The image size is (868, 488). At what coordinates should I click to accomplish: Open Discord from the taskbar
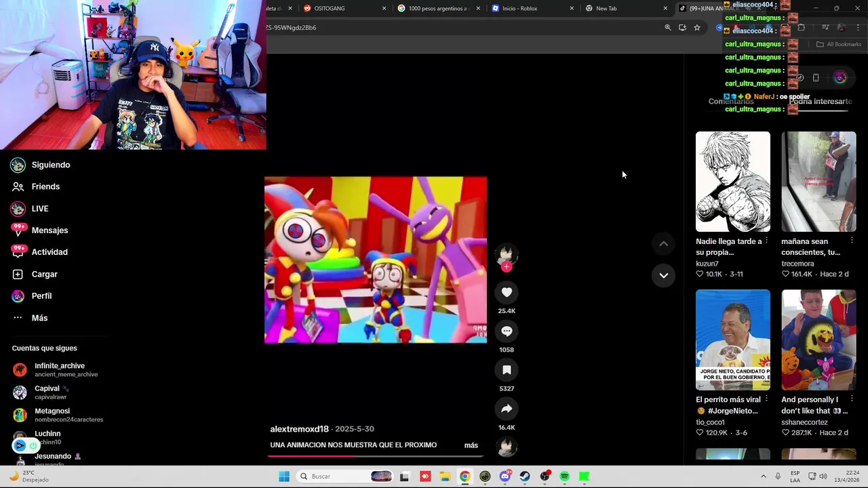coord(505,476)
